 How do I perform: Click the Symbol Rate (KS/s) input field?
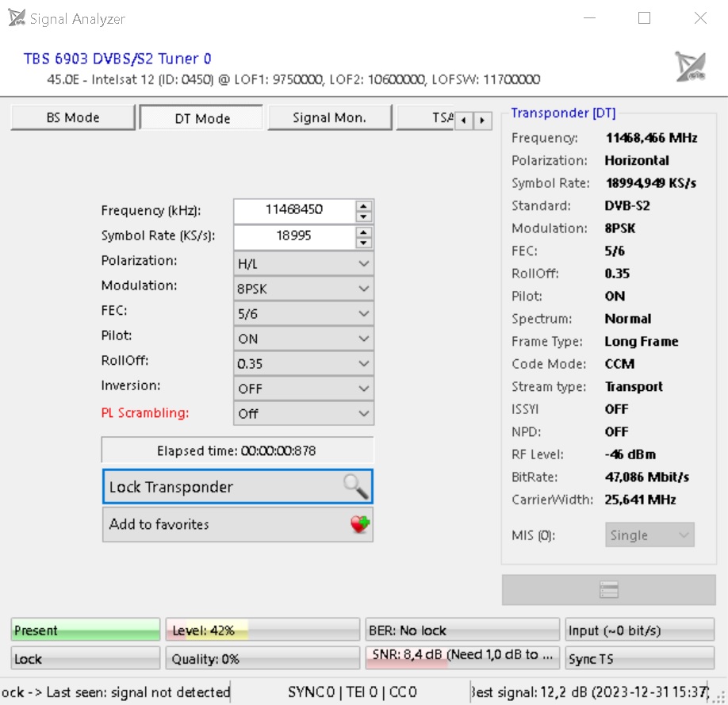click(x=295, y=237)
